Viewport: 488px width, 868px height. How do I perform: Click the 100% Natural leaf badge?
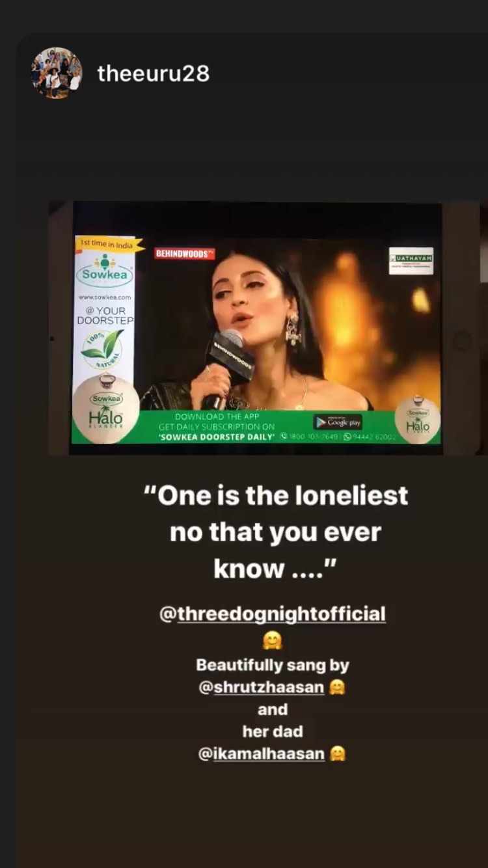click(x=102, y=349)
